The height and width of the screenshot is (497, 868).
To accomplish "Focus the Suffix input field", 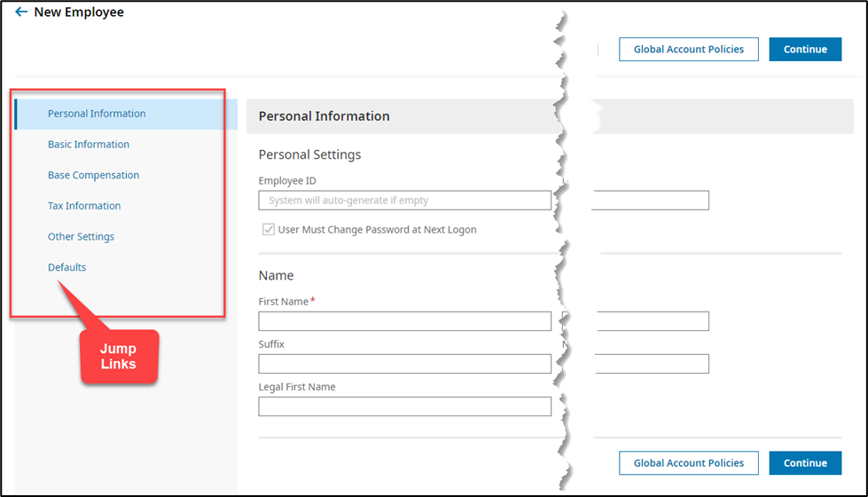I will [404, 364].
